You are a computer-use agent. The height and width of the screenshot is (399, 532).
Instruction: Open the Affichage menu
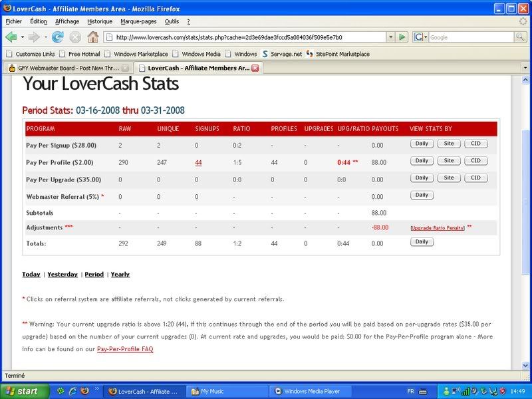point(67,21)
